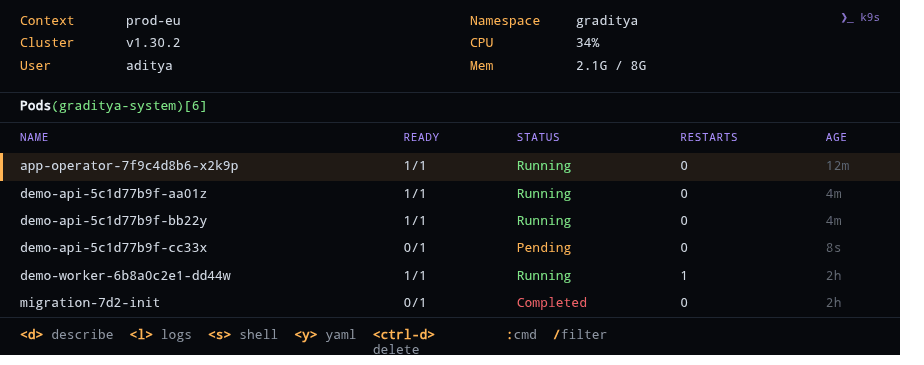Click the /filter hint
This screenshot has width=924, height=365.
pos(580,335)
